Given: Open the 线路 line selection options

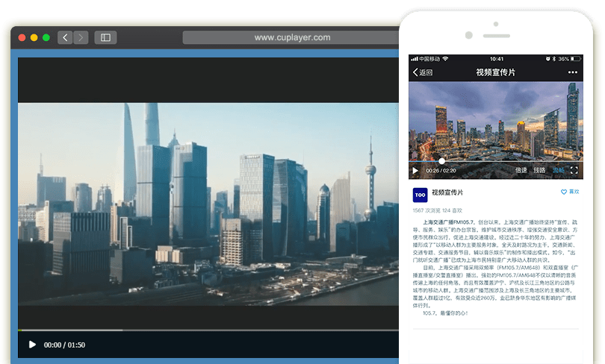Looking at the screenshot, I should 539,171.
